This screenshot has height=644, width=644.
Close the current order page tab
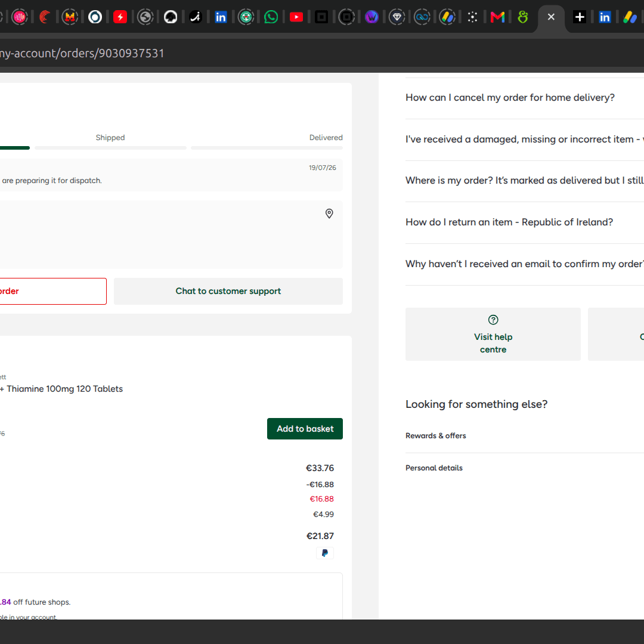pyautogui.click(x=551, y=17)
